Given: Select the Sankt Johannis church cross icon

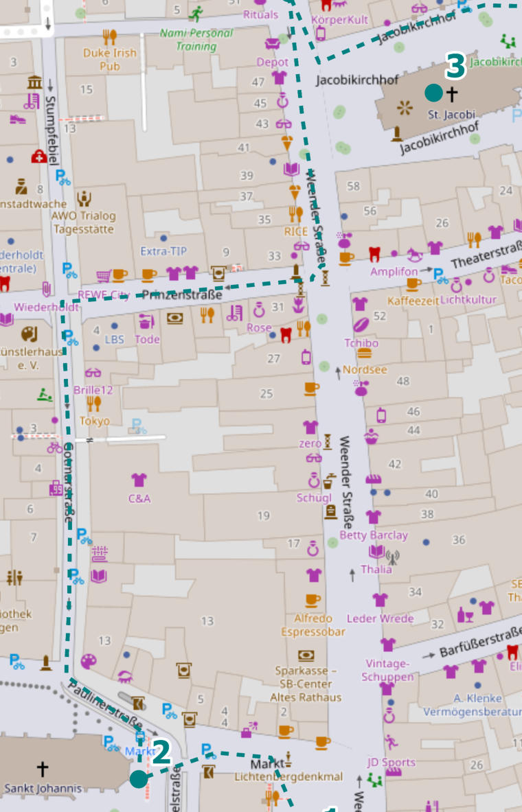Looking at the screenshot, I should coord(43,769).
